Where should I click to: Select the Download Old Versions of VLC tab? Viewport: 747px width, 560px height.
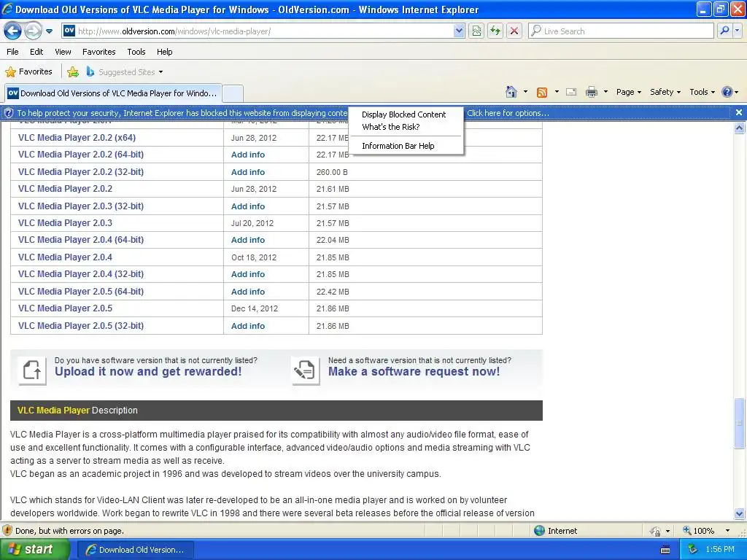113,93
